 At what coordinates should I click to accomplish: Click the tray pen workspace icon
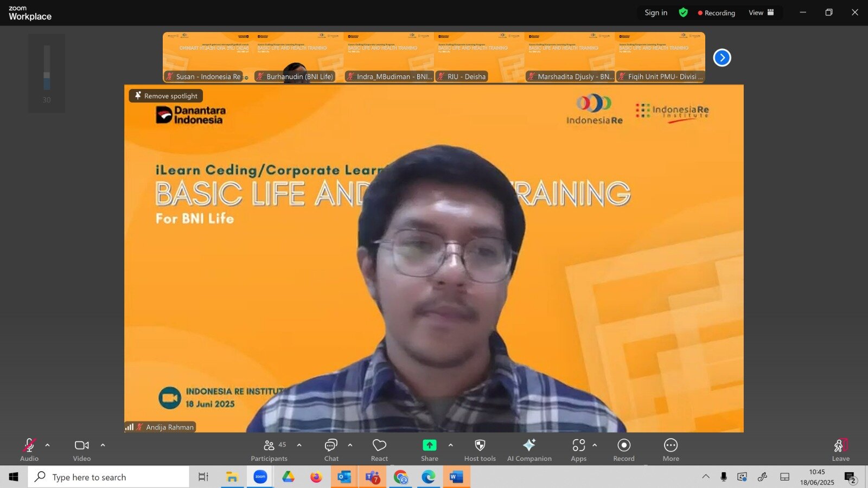point(762,477)
